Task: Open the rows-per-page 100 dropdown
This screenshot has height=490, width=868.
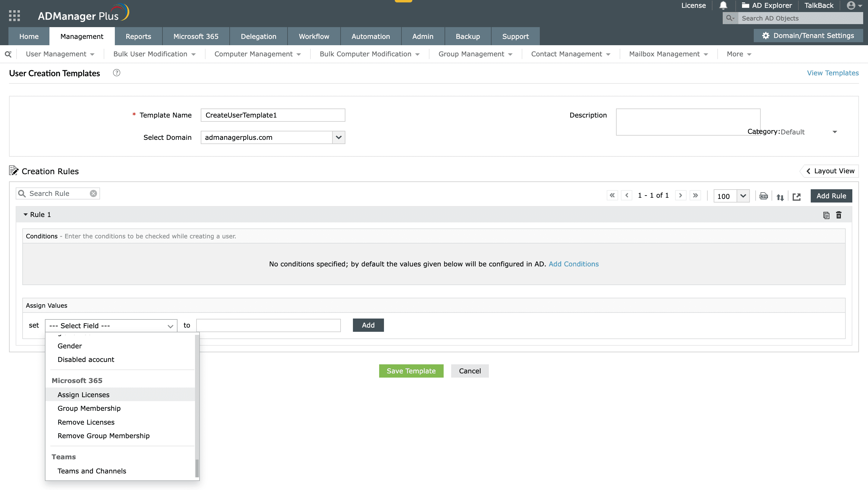Action: tap(743, 196)
